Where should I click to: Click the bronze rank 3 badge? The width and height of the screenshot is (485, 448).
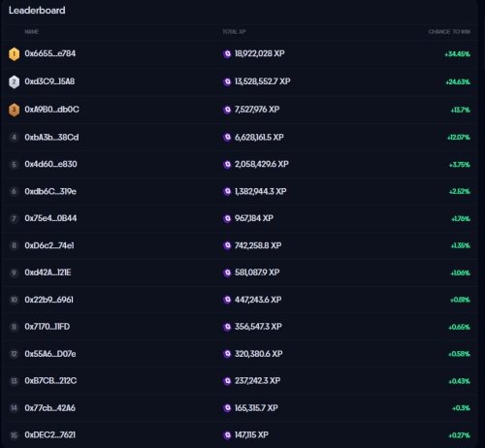pos(14,110)
